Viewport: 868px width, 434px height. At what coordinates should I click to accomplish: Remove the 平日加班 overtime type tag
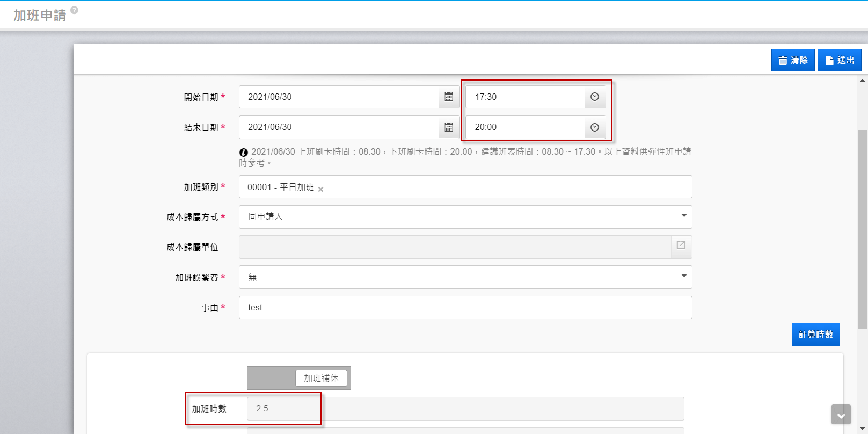tap(320, 189)
